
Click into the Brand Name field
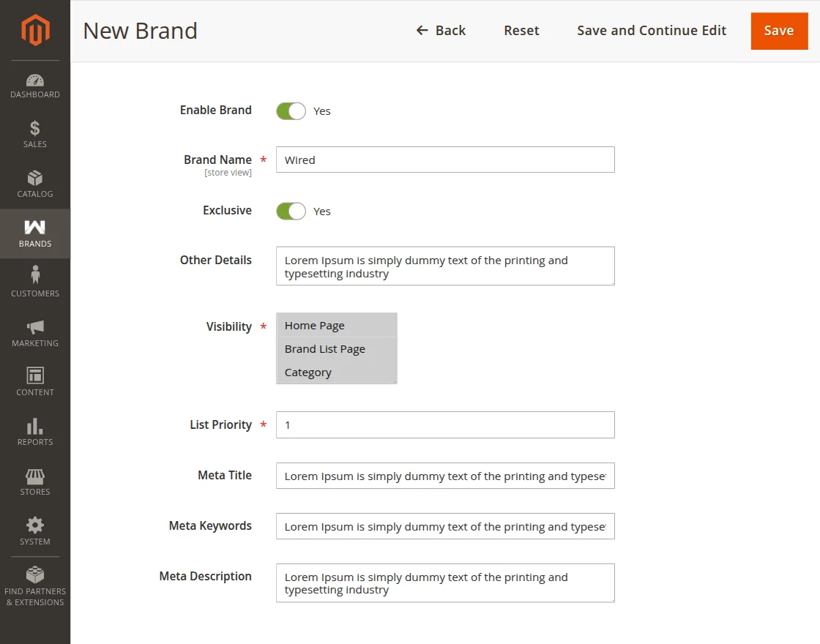446,160
